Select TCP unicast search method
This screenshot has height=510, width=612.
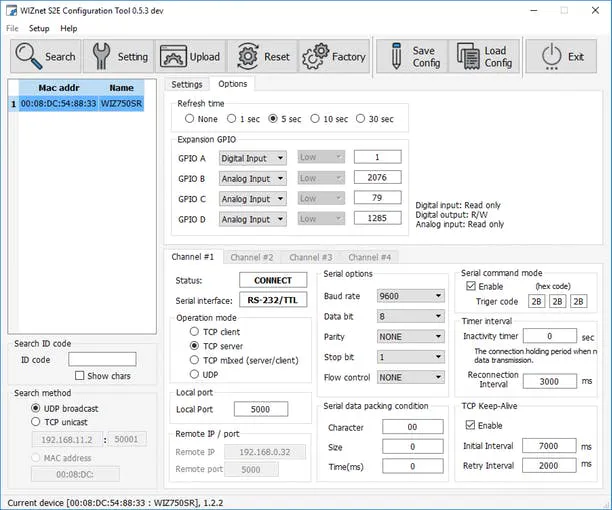pos(36,422)
